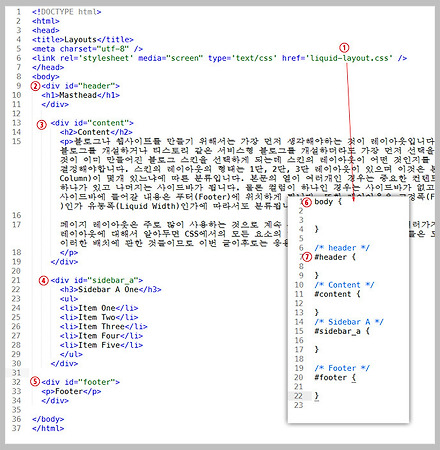Image resolution: width=440 pixels, height=450 pixels.
Task: Click the <div id="header"> line
Action: [x=80, y=86]
